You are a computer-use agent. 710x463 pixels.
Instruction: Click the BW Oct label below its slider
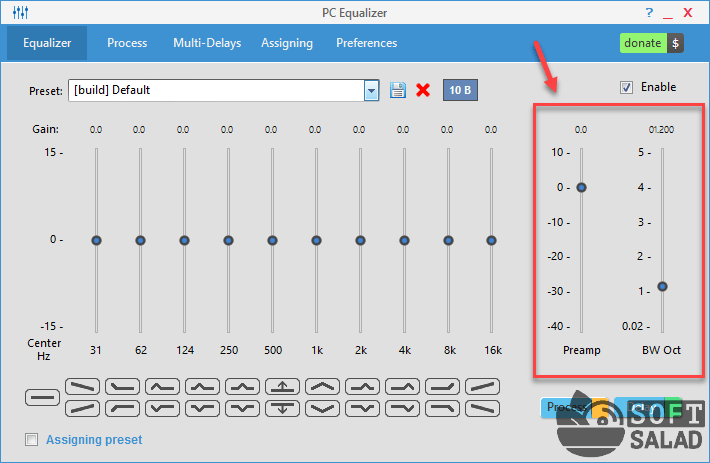click(661, 350)
